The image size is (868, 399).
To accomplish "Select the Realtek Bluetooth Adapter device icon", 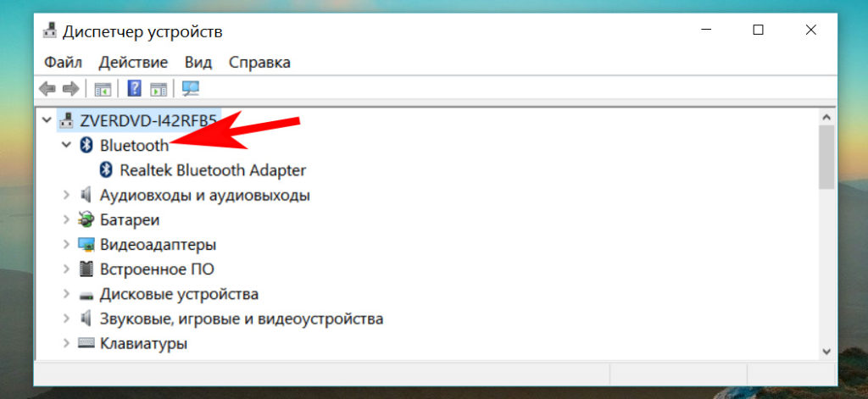I will pos(106,170).
